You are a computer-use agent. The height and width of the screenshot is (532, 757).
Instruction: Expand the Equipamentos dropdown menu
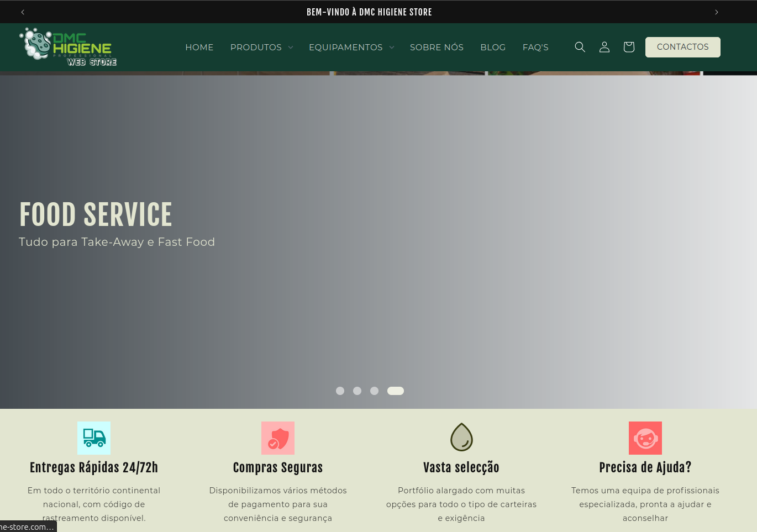coord(351,48)
